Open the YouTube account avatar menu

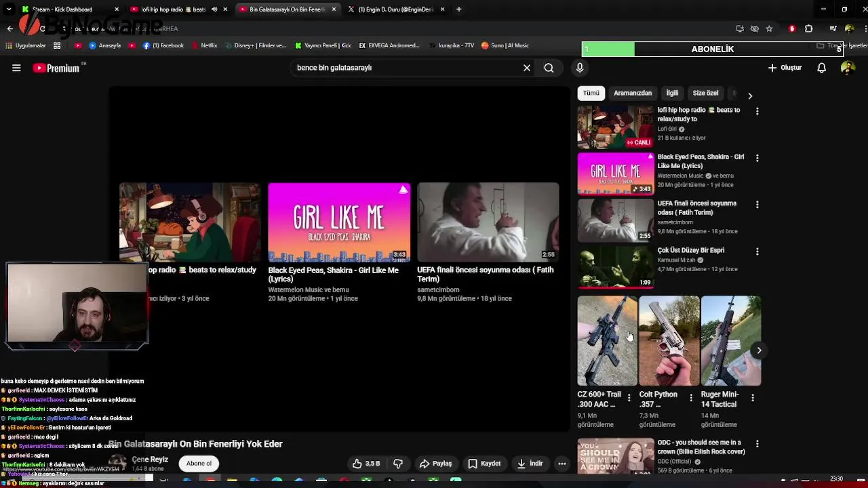point(848,68)
